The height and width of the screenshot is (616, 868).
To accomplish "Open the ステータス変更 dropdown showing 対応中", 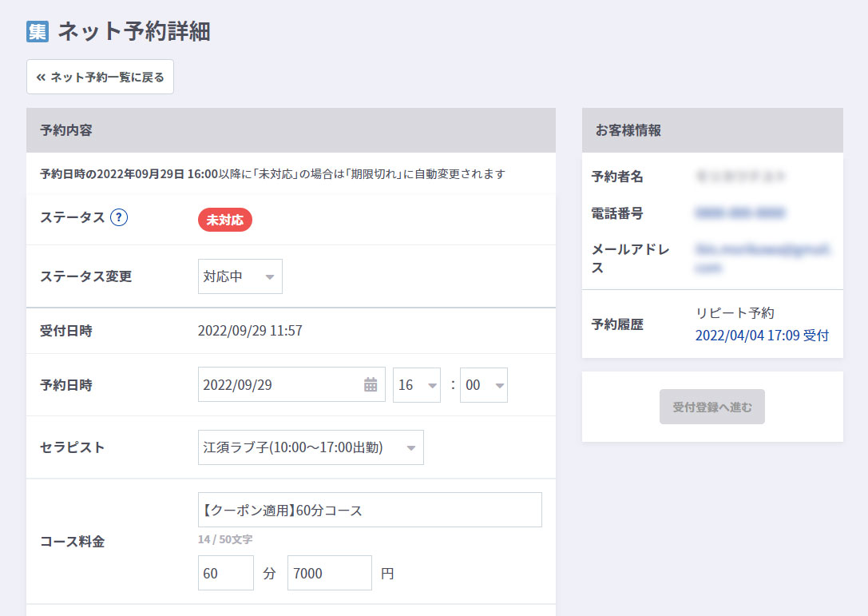I will [x=240, y=276].
